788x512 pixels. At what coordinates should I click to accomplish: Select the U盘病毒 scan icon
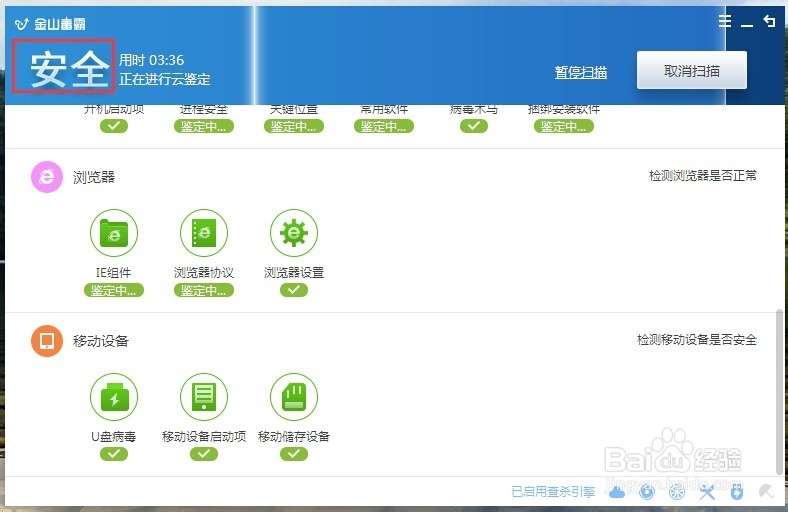pos(114,397)
